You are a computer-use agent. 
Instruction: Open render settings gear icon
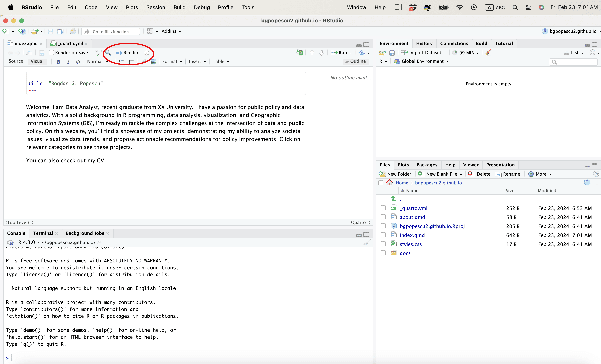[147, 52]
